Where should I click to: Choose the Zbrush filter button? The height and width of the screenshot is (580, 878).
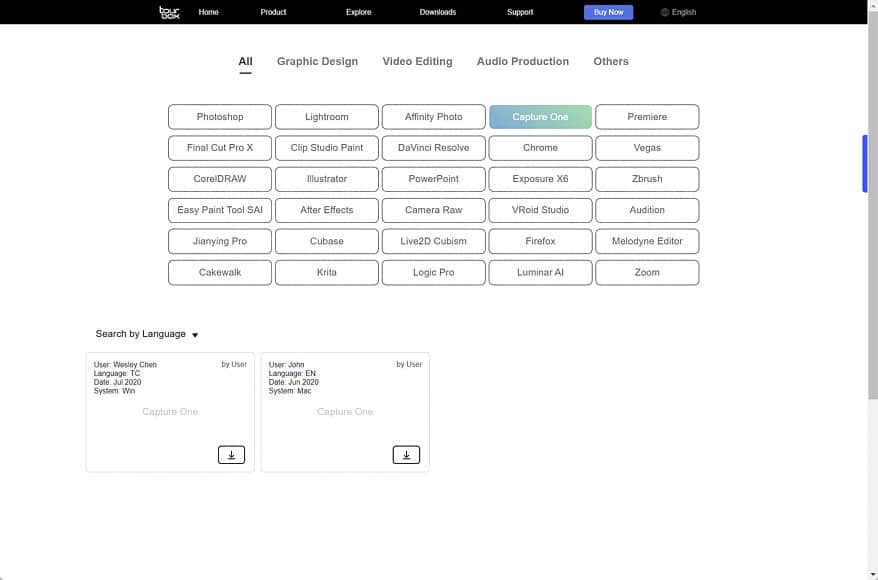pyautogui.click(x=647, y=179)
